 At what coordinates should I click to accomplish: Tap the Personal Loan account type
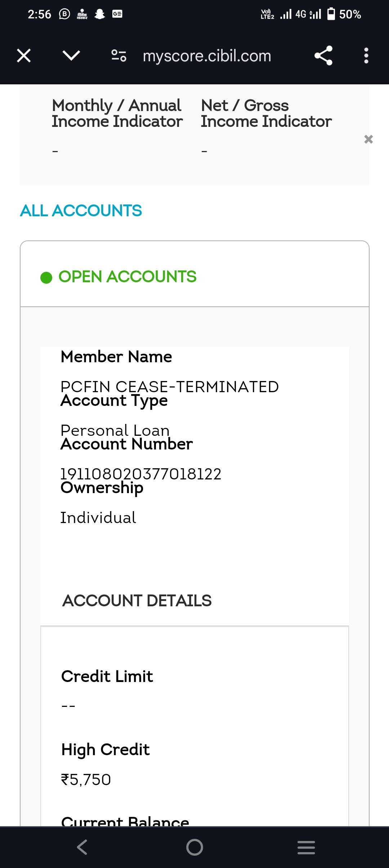[x=115, y=430]
